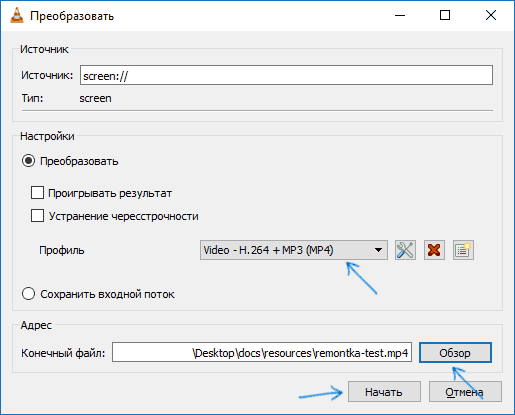The width and height of the screenshot is (515, 415).
Task: Focus the Источник input field
Action: point(286,75)
